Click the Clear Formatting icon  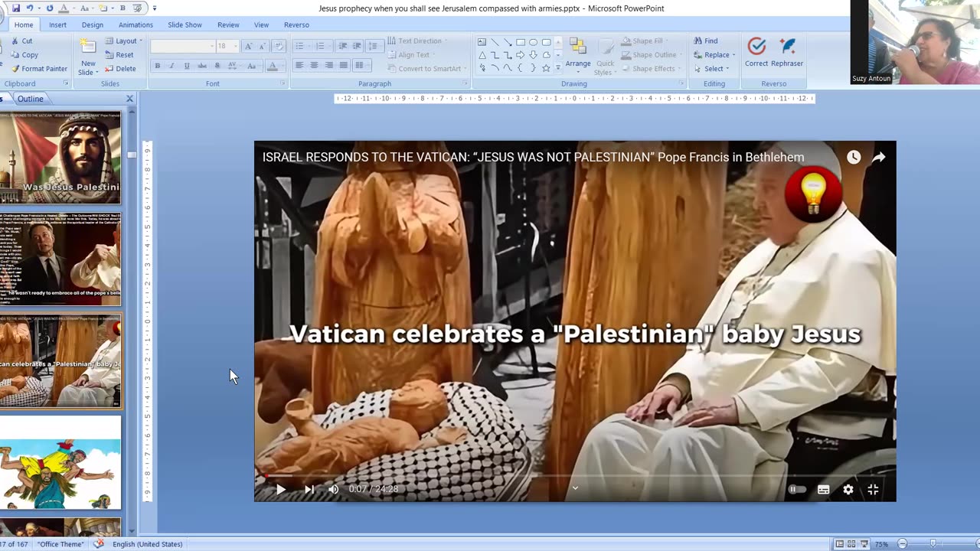coord(277,46)
